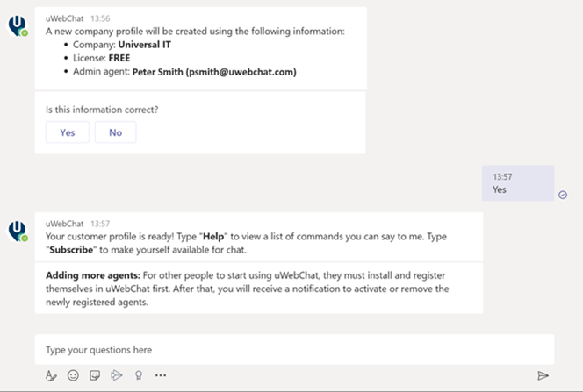Click the No button
583x392 pixels.
pyautogui.click(x=115, y=132)
